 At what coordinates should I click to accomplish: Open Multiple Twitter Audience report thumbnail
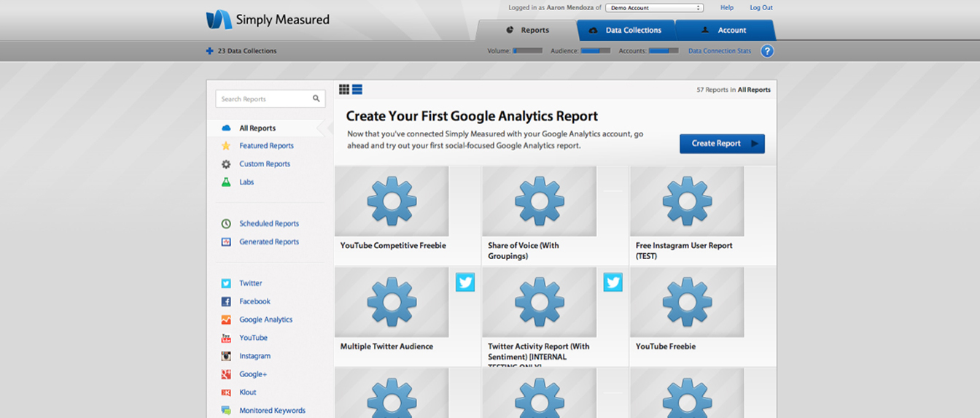click(392, 302)
